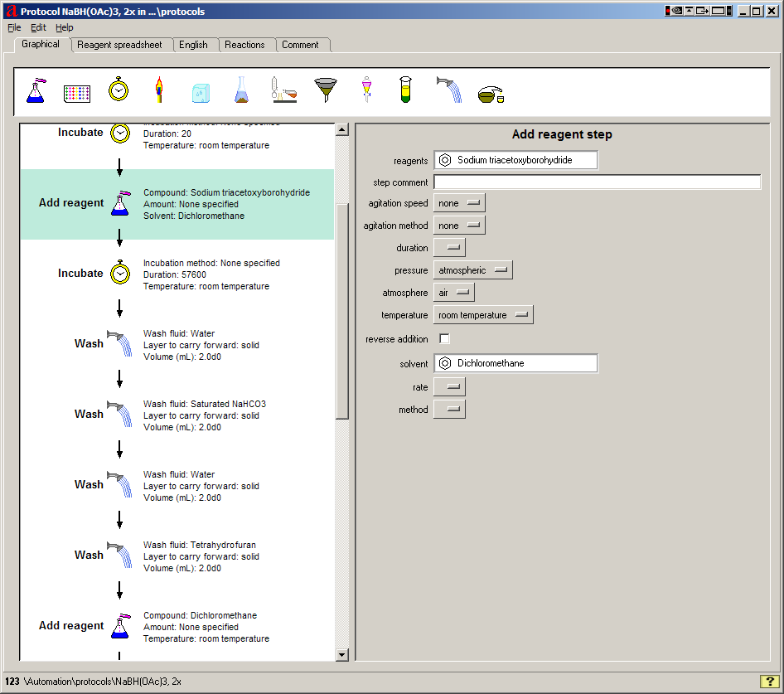Screen dimensions: 784x694
Task: Click 'Compound: Dichloromethane' text
Action: pos(200,615)
